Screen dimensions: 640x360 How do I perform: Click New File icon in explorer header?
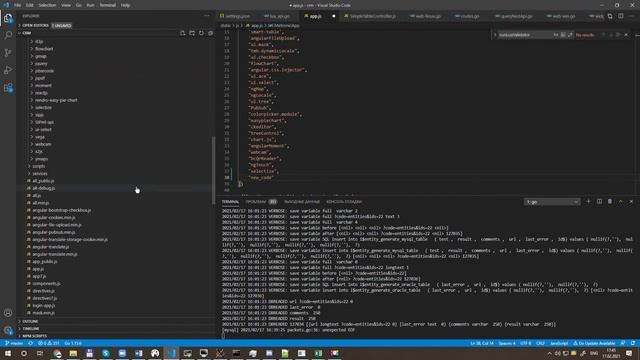[182, 33]
